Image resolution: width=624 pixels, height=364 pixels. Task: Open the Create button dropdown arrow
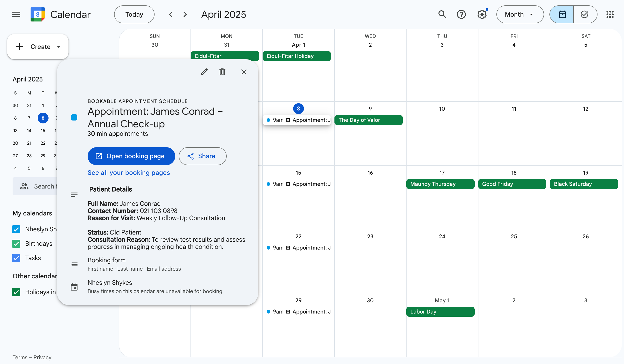tap(59, 47)
